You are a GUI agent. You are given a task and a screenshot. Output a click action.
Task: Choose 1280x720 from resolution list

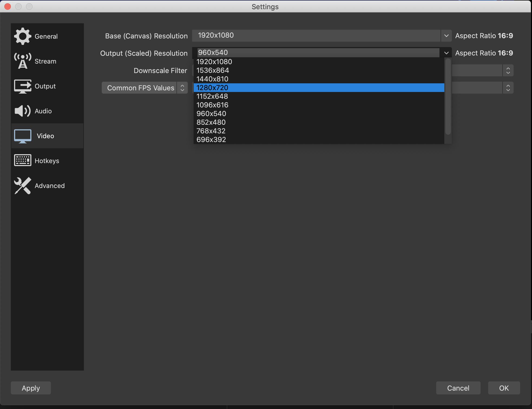coord(212,88)
